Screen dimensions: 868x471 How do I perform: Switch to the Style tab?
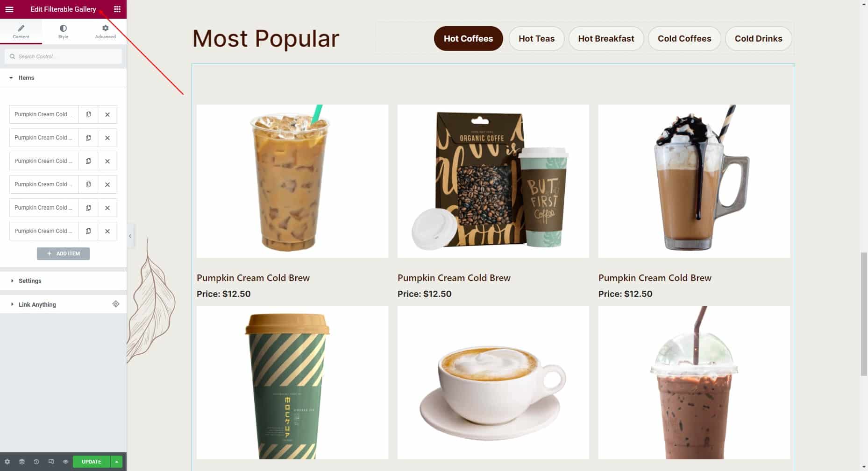(63, 32)
